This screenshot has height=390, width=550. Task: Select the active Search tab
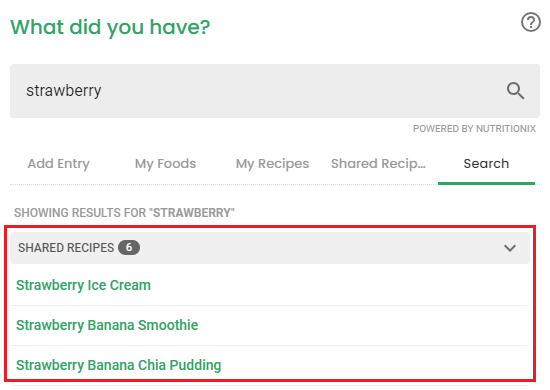click(486, 164)
